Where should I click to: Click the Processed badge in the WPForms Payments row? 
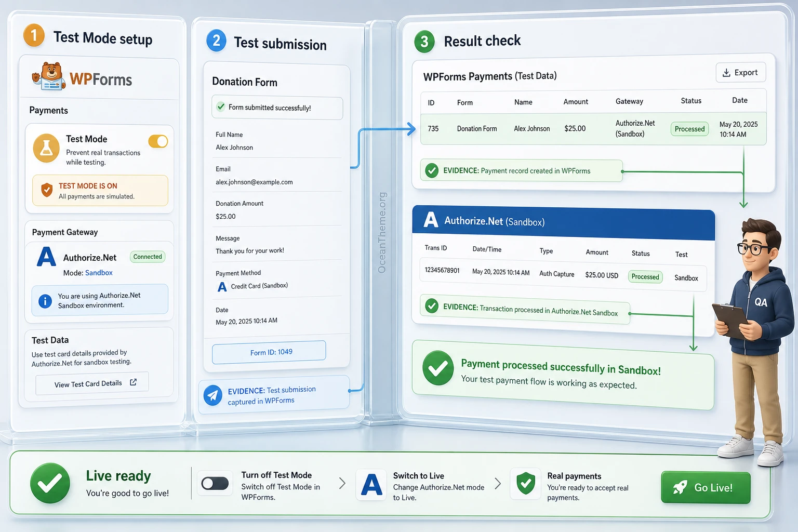(x=689, y=129)
